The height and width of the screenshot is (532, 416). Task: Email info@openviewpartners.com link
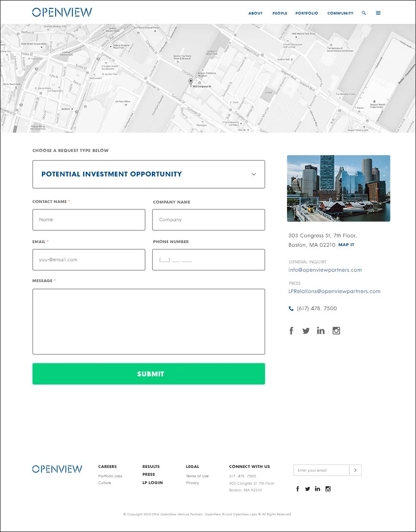(325, 270)
